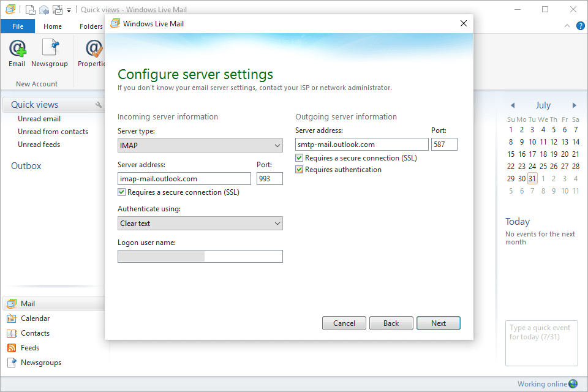
Task: Open the Contacts book icon in sidebar
Action: point(12,333)
